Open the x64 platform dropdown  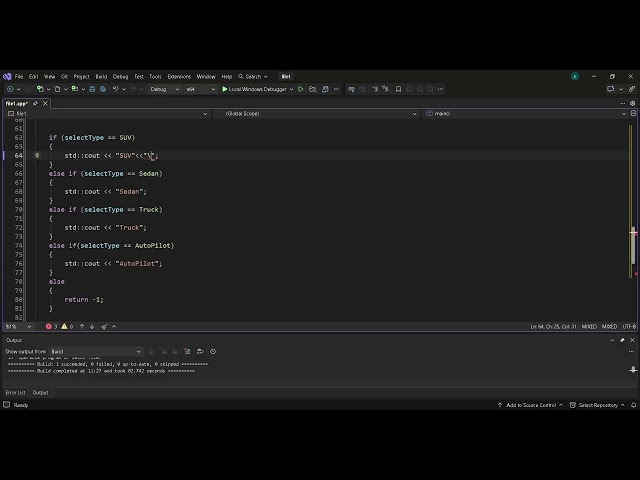(200, 89)
